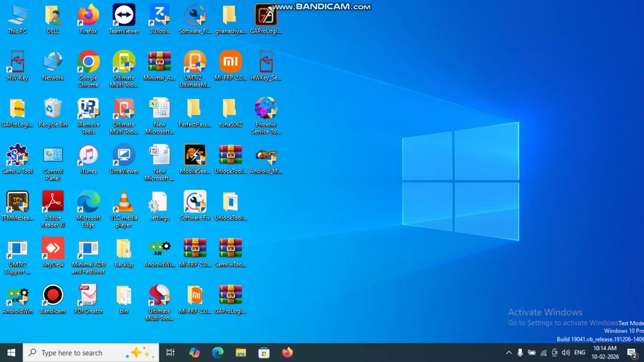This screenshot has height=362, width=644.
Task: Open Firefox from the taskbar
Action: pyautogui.click(x=287, y=352)
